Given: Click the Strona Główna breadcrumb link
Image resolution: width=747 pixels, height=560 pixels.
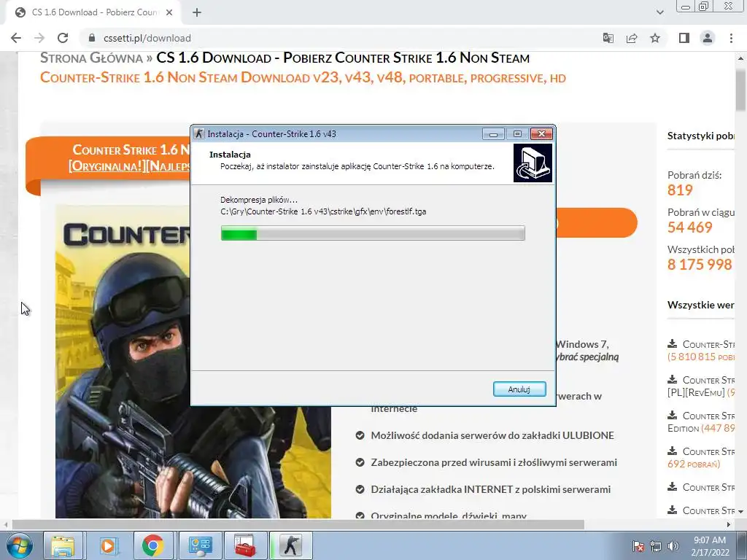Looking at the screenshot, I should click(x=91, y=58).
